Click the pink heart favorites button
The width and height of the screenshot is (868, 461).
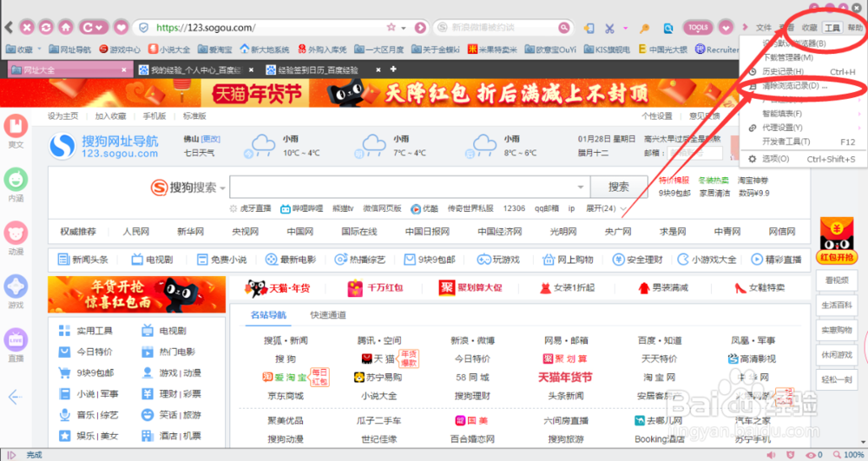[121, 27]
